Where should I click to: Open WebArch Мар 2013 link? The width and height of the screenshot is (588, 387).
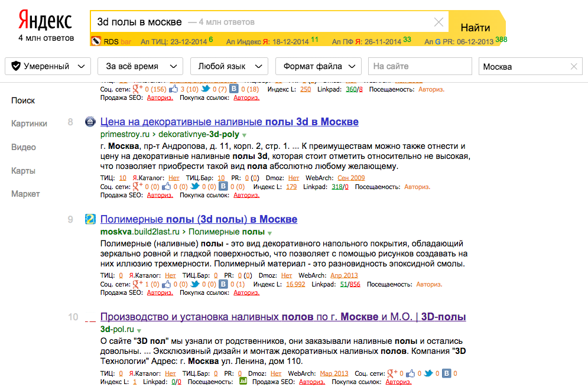click(x=334, y=373)
